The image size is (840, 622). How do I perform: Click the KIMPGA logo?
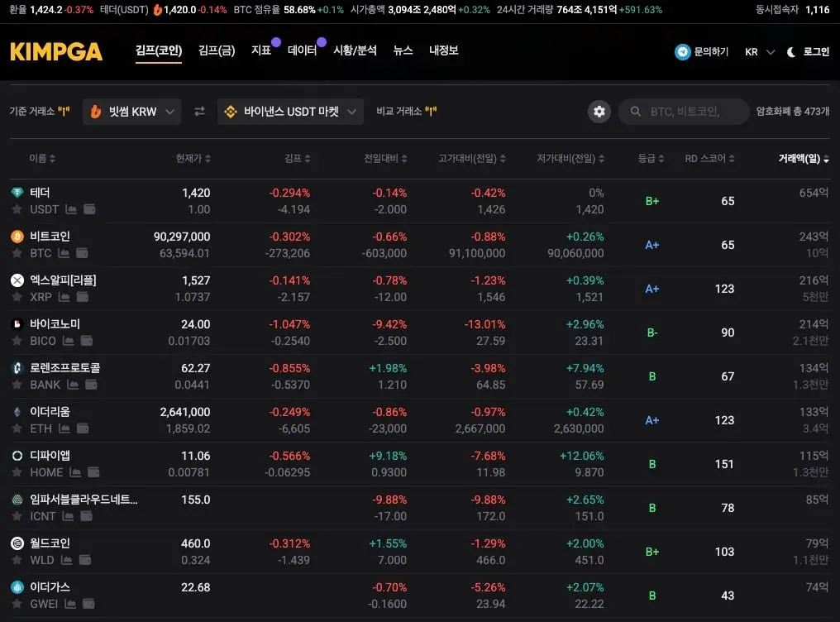[56, 52]
